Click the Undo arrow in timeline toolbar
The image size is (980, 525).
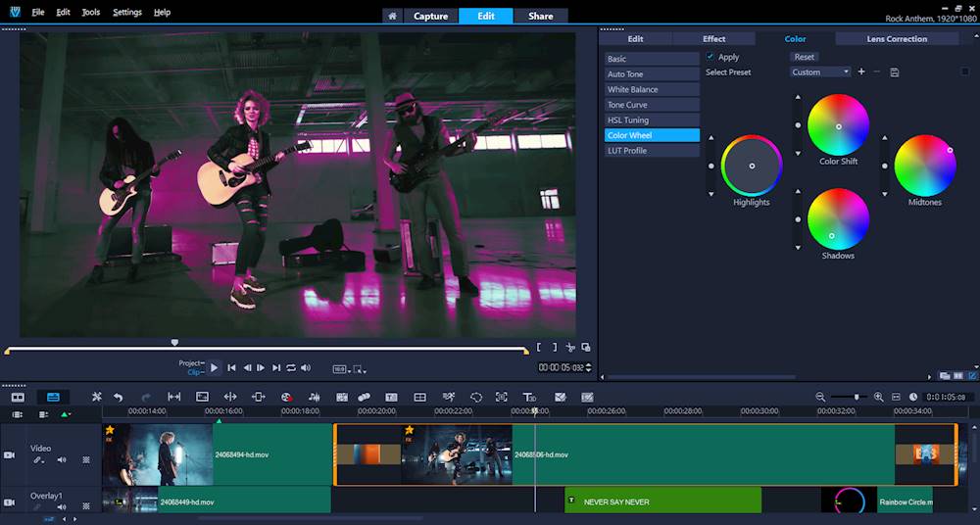coord(118,397)
